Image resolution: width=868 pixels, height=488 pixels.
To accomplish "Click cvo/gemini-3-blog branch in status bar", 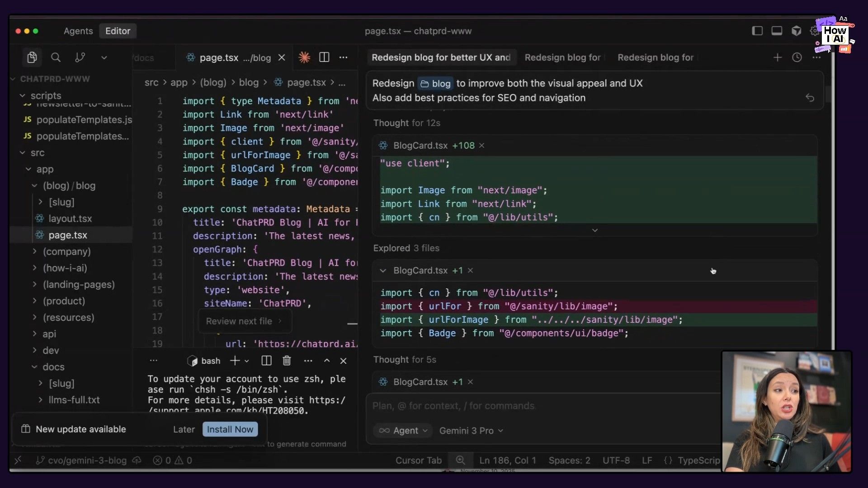I will point(82,460).
